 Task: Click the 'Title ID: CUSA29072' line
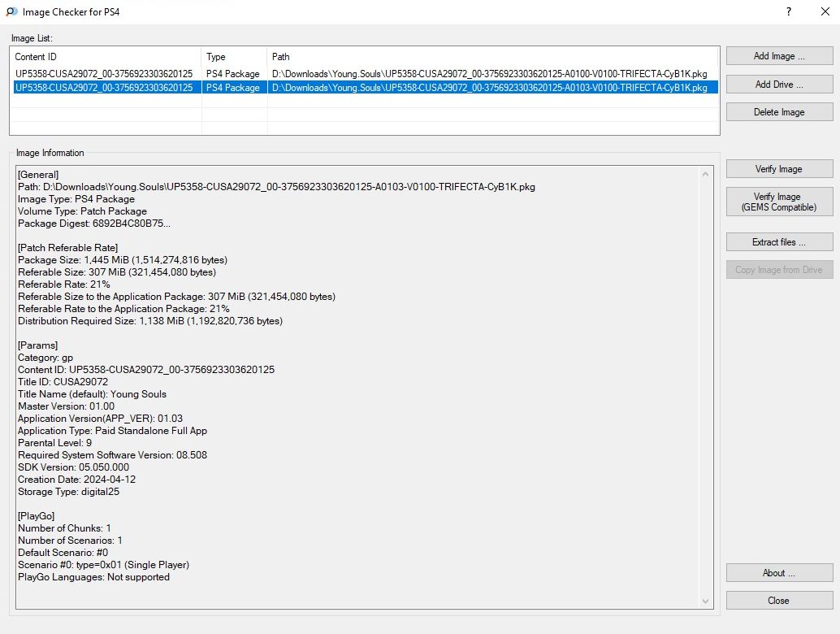click(63, 382)
